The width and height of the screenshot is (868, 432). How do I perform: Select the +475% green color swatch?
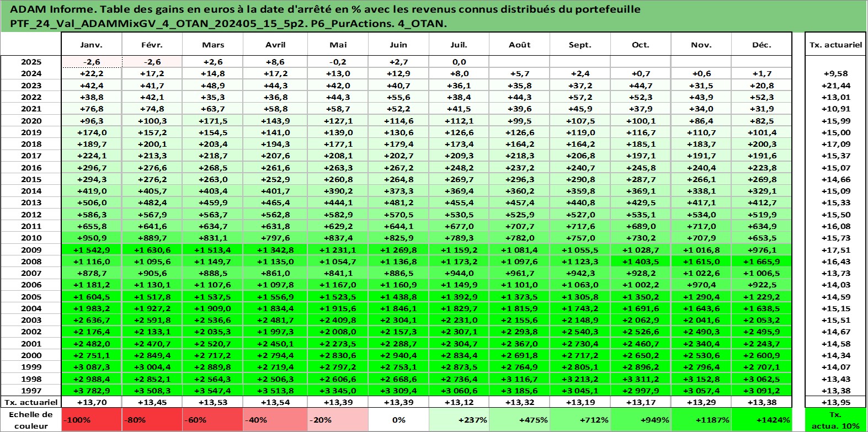coord(520,420)
